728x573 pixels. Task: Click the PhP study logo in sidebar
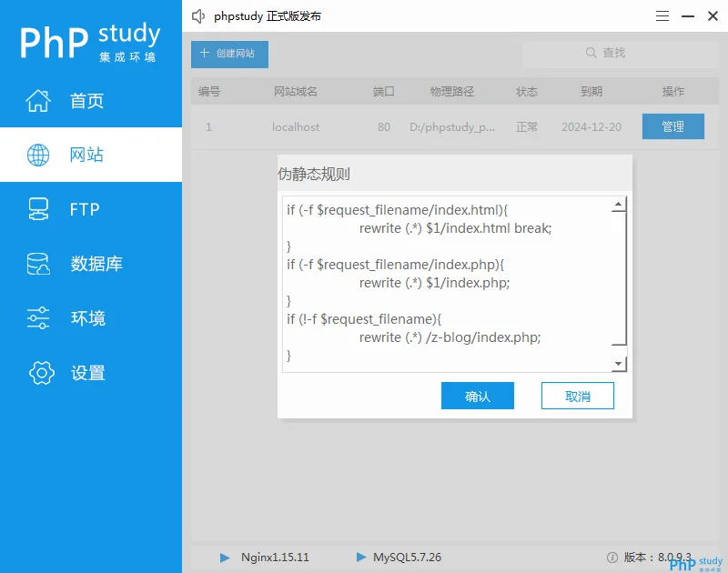tap(89, 41)
